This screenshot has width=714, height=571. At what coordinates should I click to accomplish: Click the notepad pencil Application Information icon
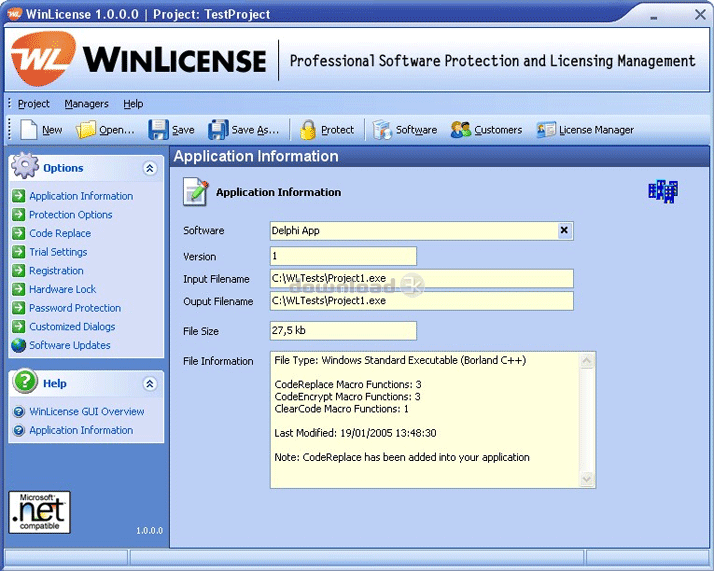[196, 192]
